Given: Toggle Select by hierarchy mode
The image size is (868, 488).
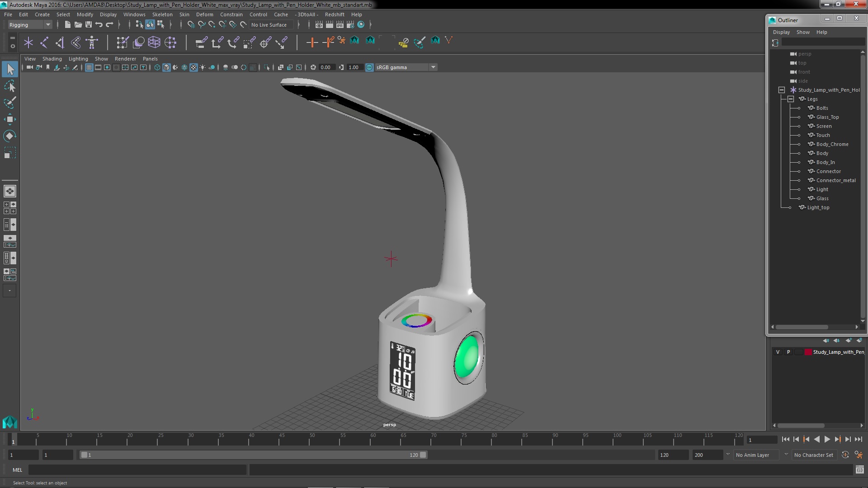Looking at the screenshot, I should click(x=139, y=25).
